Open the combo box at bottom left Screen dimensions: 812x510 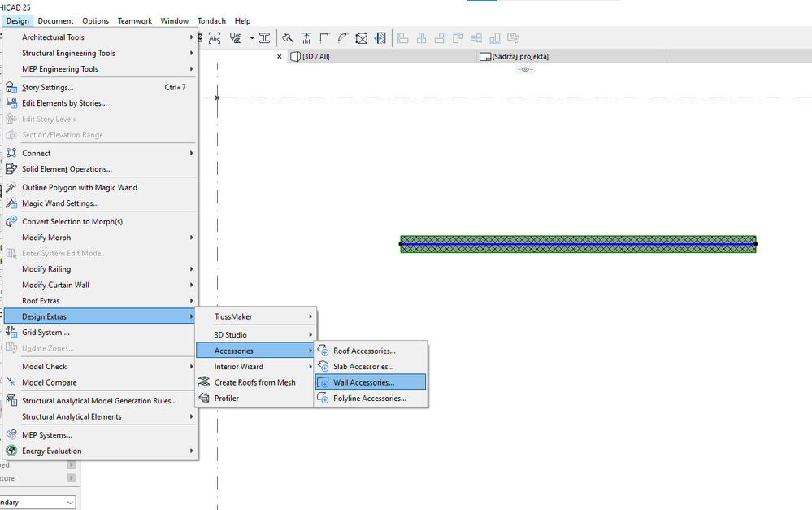coord(37,502)
